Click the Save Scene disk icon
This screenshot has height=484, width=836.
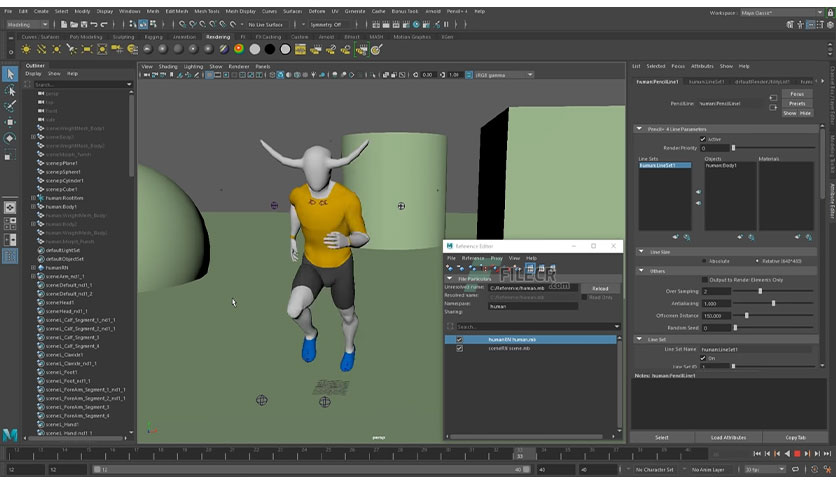tap(84, 25)
